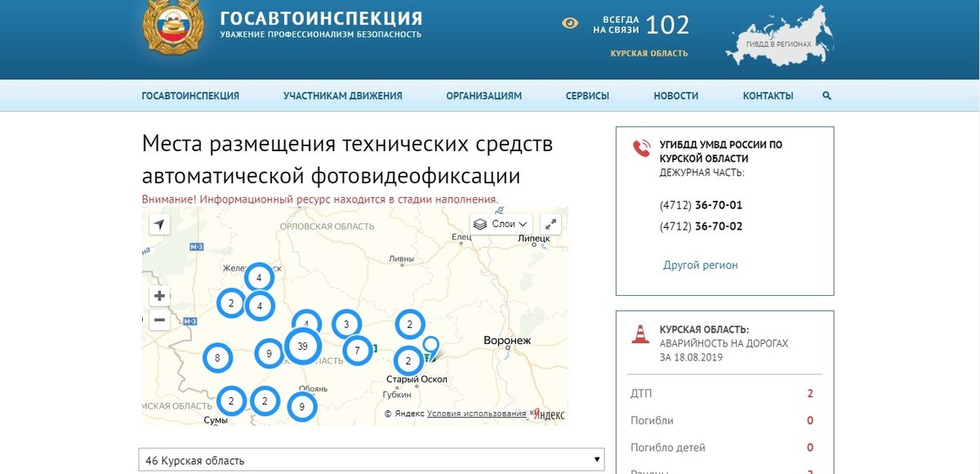Click the traffic cone icon near Курская область
The image size is (980, 474).
[x=639, y=333]
